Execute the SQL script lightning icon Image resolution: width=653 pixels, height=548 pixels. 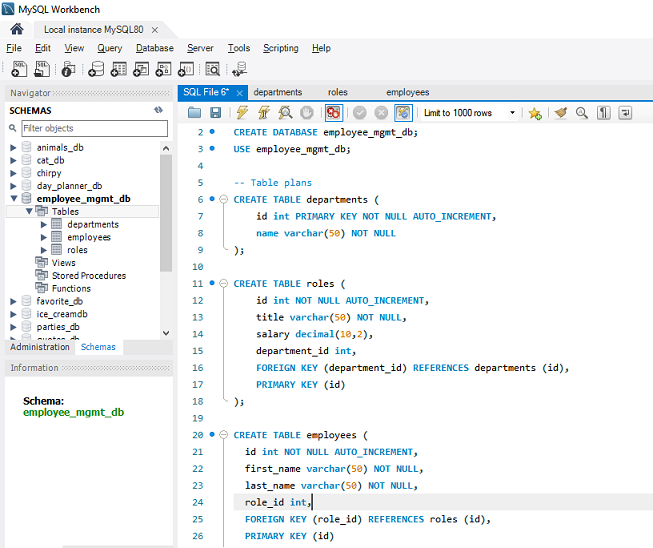[242, 112]
